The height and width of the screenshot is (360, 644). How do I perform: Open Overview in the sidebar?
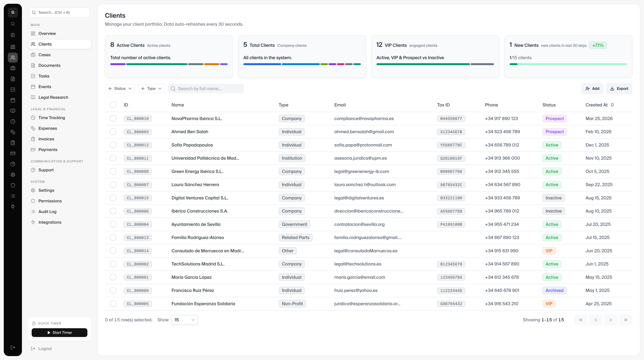coord(60,33)
